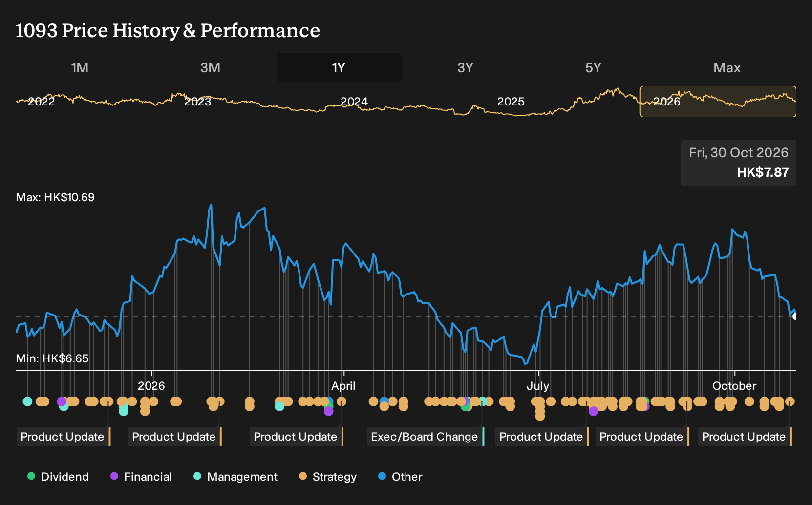This screenshot has height=505, width=812.
Task: Switch to the 3Y time range
Action: (465, 68)
